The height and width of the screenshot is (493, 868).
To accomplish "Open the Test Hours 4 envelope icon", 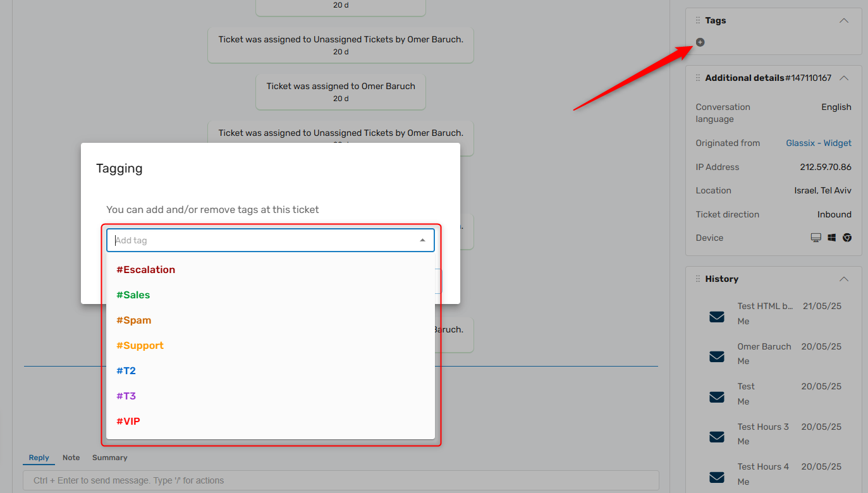I will [x=717, y=477].
